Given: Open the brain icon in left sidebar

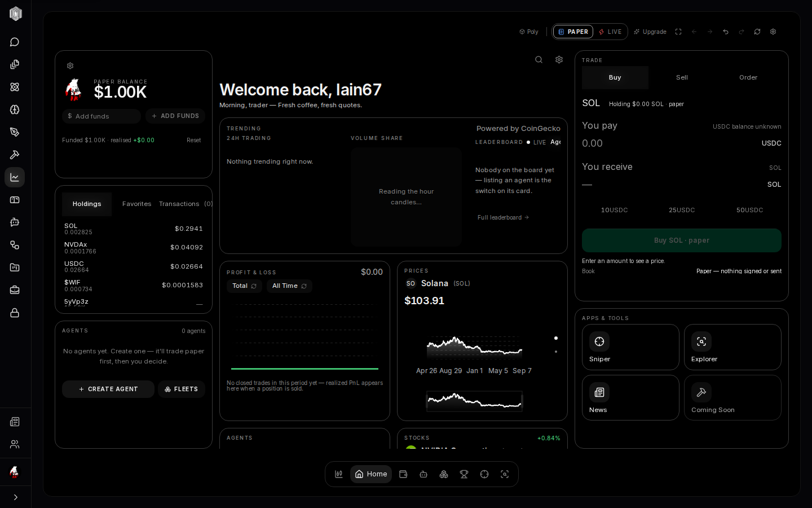Looking at the screenshot, I should tap(15, 110).
